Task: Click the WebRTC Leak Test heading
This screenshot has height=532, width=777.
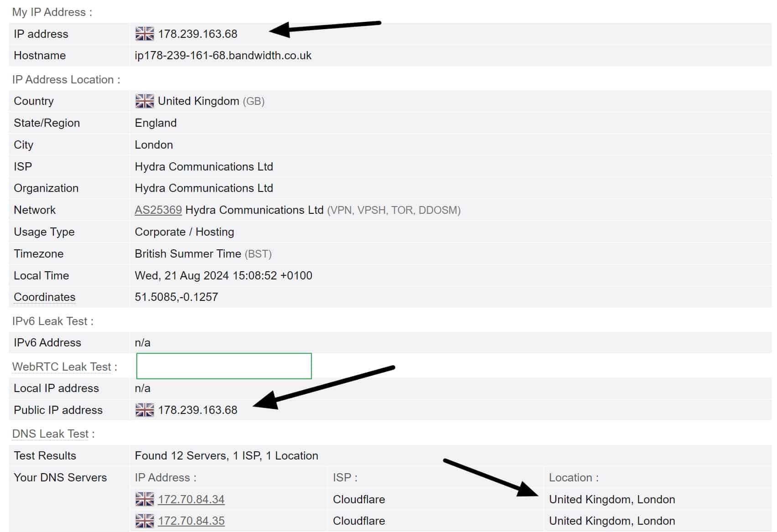Action: point(65,367)
